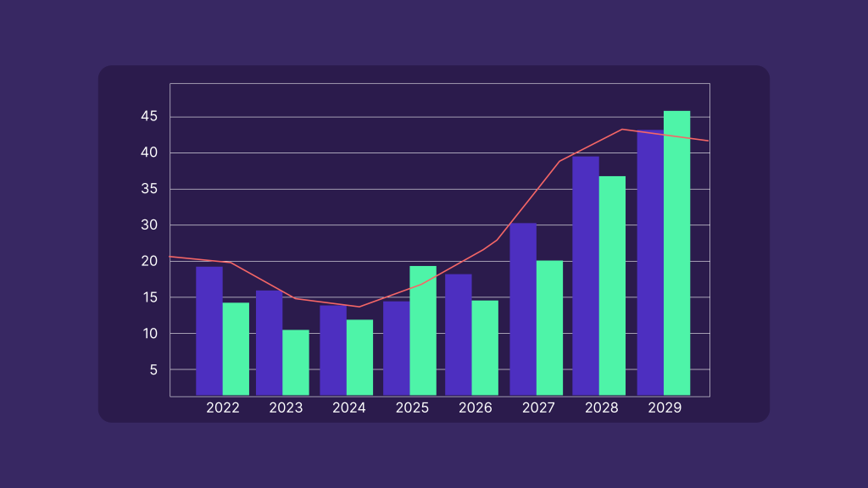Viewport: 868px width, 488px height.
Task: Select the 20 value on the y-axis
Action: pyautogui.click(x=148, y=258)
